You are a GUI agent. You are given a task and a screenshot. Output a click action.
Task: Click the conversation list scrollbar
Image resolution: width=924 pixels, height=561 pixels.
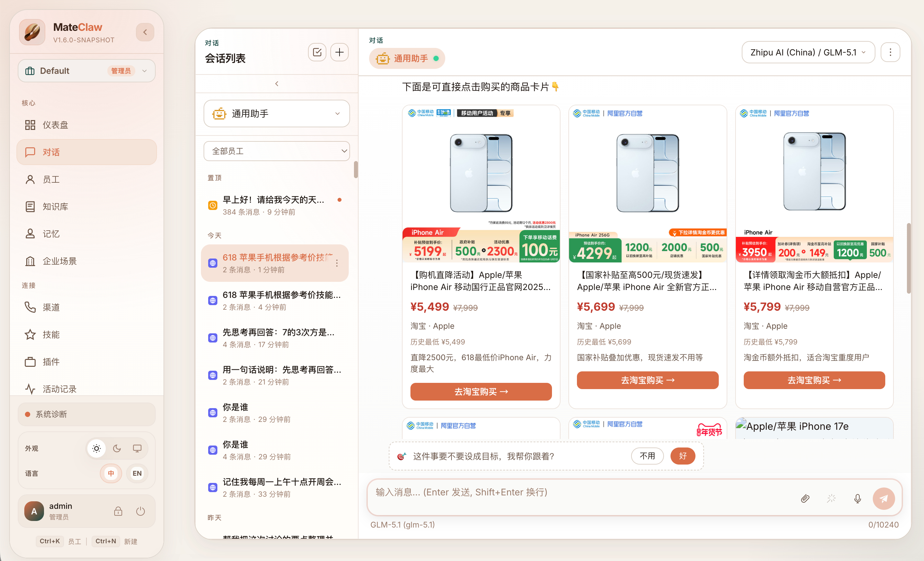(x=356, y=170)
